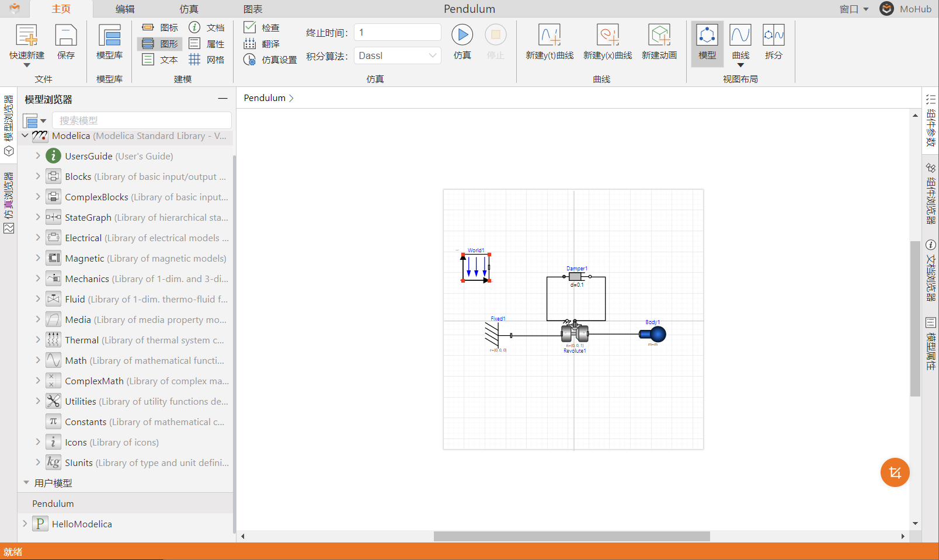This screenshot has width=939, height=560.
Task: Open the Window (窗口) menu
Action: click(x=854, y=9)
